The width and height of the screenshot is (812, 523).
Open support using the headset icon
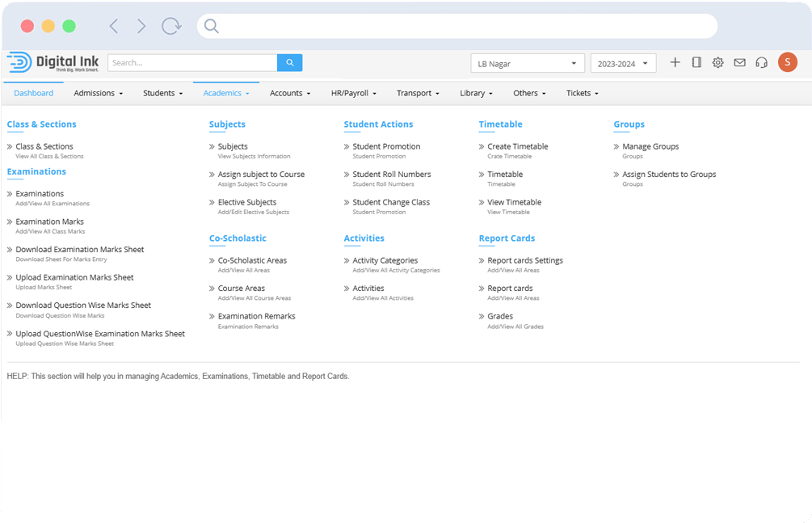tap(761, 62)
